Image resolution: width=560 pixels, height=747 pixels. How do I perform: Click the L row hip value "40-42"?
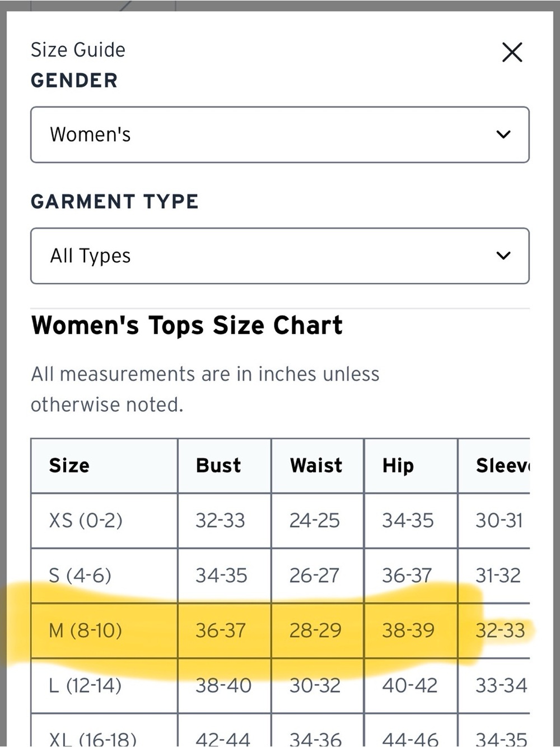[410, 685]
